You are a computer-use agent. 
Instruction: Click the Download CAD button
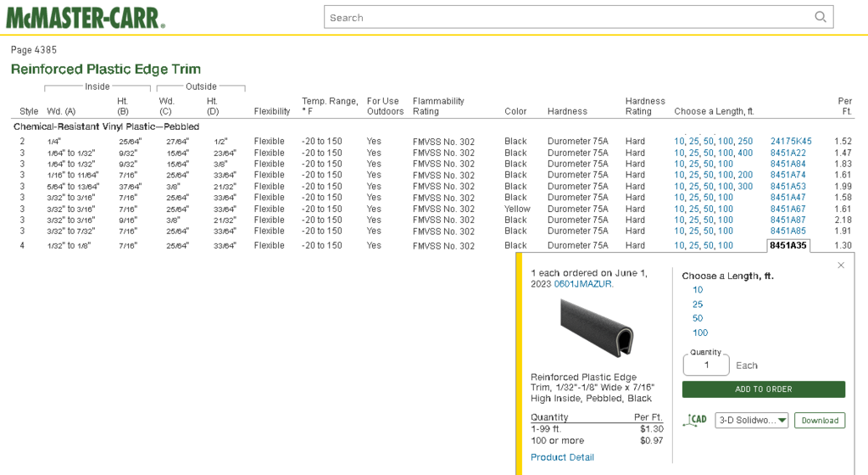point(819,420)
